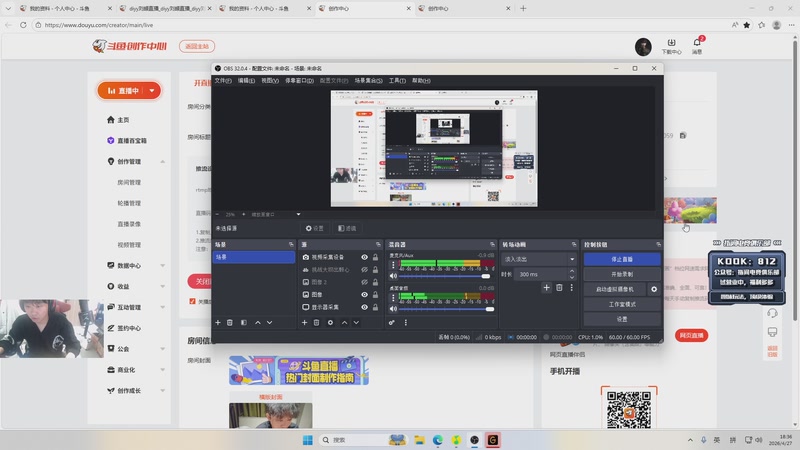Hide the 视频采集设备 source
This screenshot has height=450, width=800.
[364, 257]
